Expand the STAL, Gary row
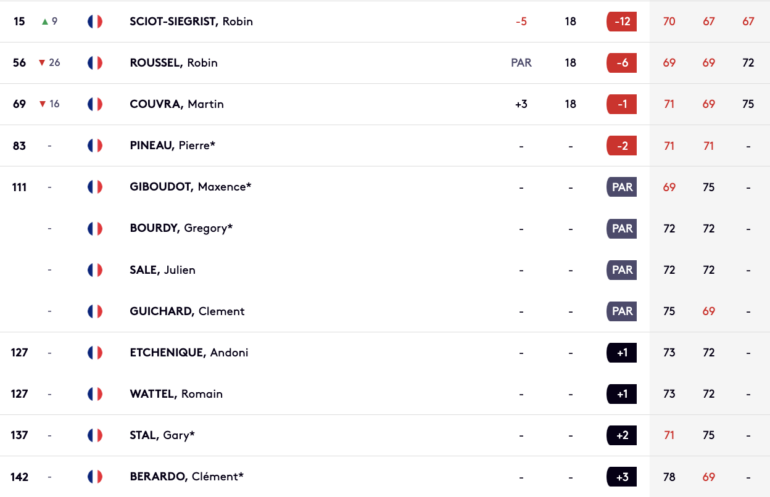The height and width of the screenshot is (497, 770). tap(385, 435)
